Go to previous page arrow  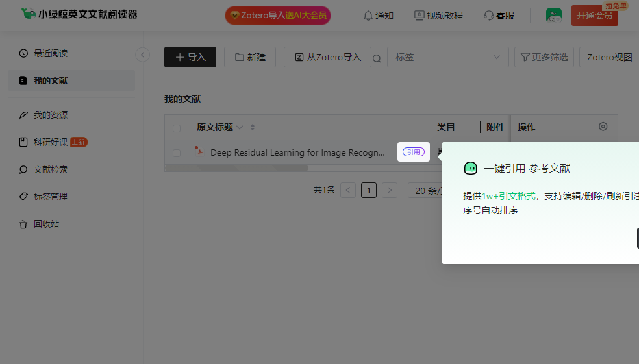[x=348, y=190]
